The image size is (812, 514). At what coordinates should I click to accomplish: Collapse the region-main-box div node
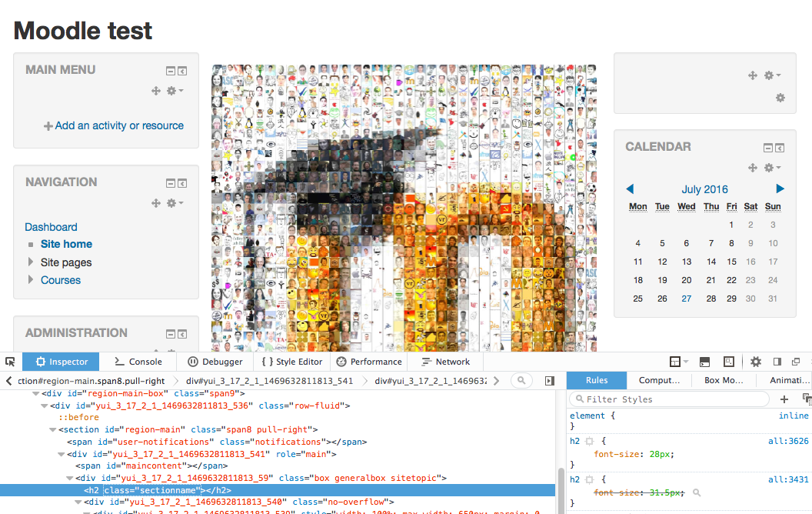pyautogui.click(x=35, y=394)
